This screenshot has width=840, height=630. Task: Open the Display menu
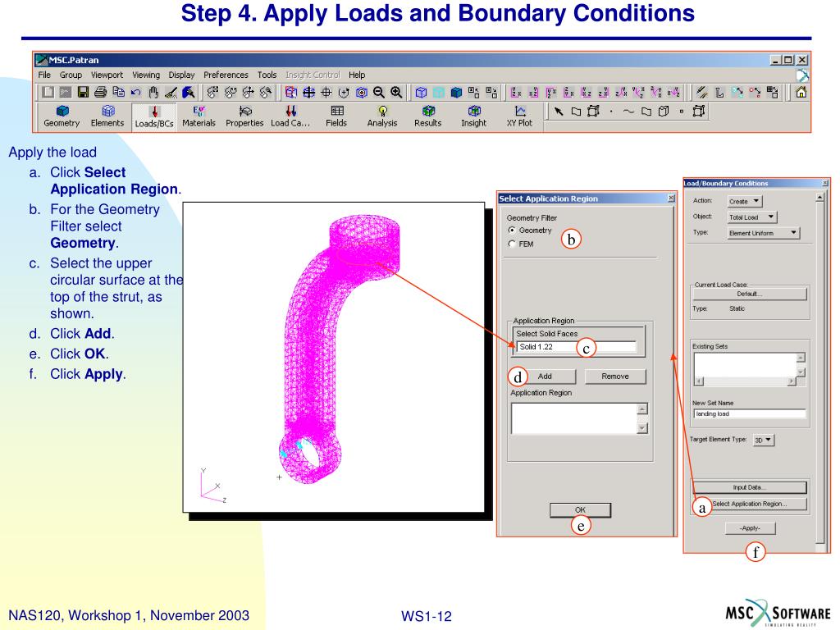(181, 75)
